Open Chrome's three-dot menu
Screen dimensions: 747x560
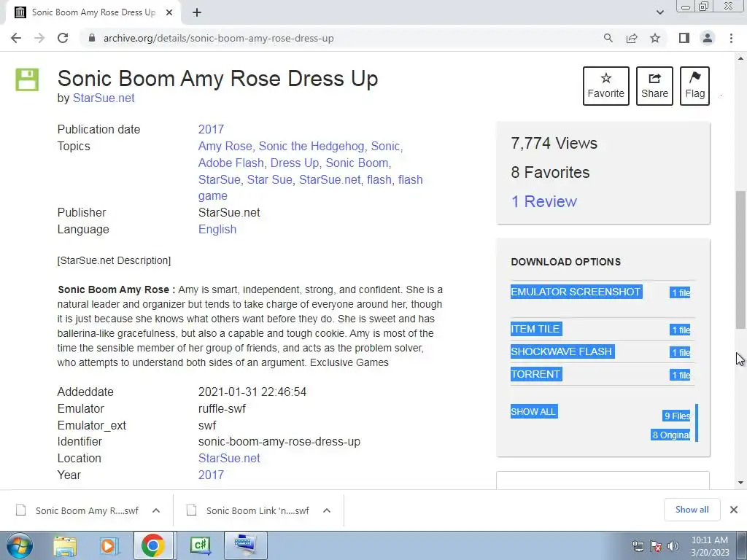click(731, 38)
